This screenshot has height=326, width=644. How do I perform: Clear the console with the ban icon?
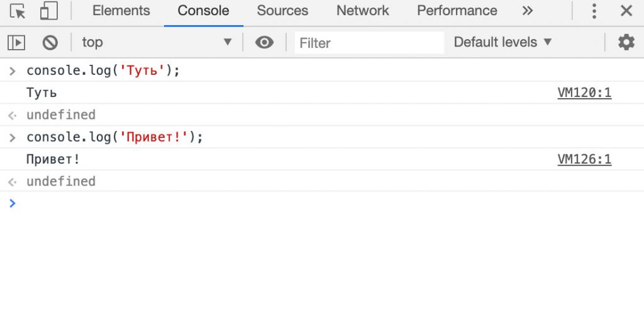point(50,43)
